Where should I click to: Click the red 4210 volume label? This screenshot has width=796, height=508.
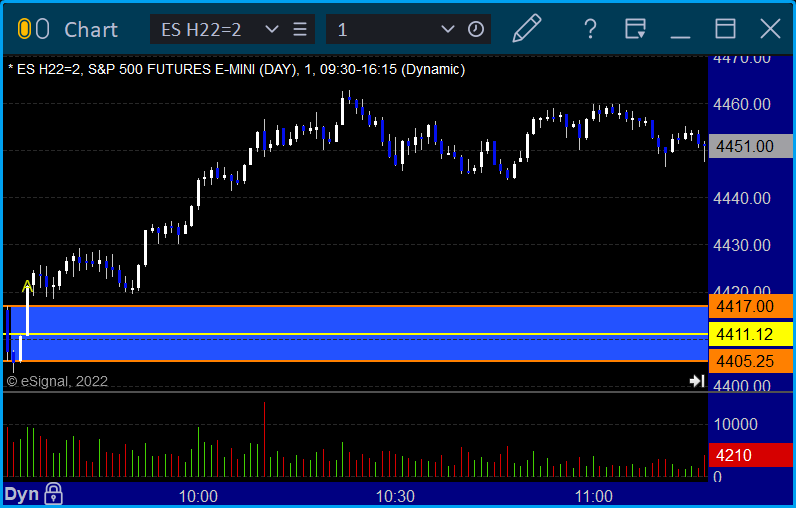[751, 455]
